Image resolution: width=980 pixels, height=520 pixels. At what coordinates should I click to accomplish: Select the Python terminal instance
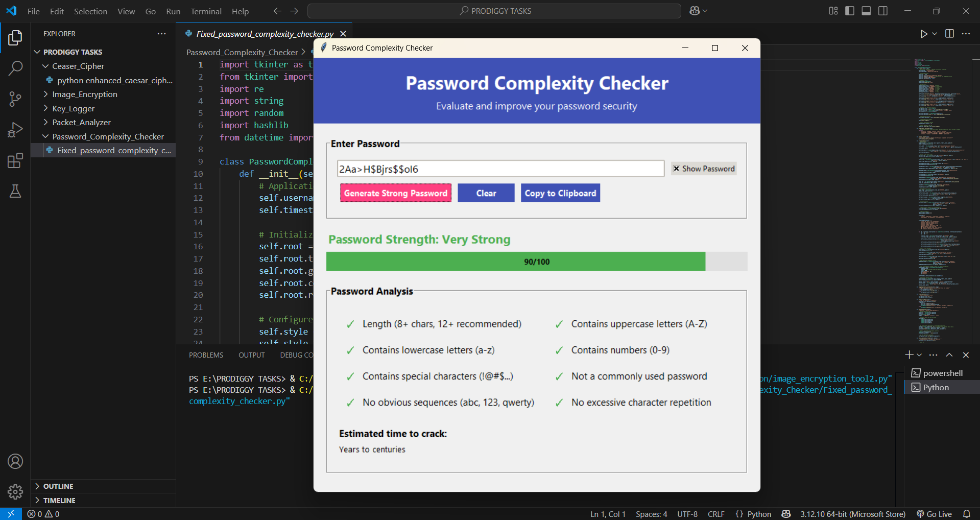[942, 387]
